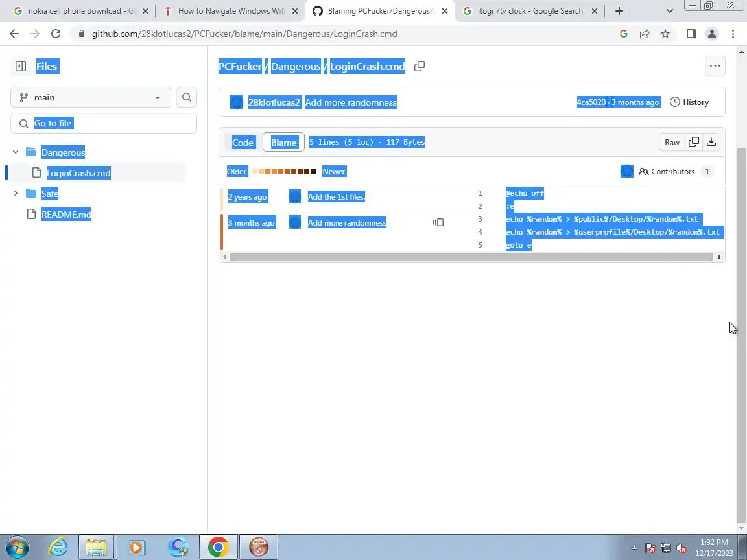Click the file search magnifier button
The image size is (747, 560).
coord(187,98)
